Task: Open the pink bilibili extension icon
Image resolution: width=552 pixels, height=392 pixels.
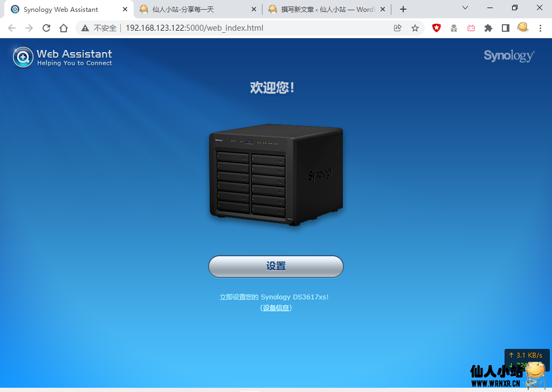Action: point(471,28)
